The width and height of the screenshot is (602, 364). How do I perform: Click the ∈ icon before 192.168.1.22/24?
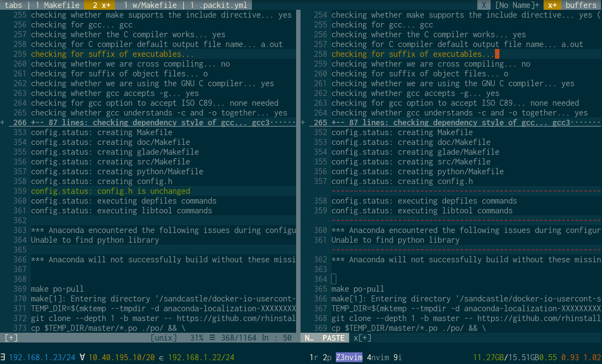coord(162,357)
